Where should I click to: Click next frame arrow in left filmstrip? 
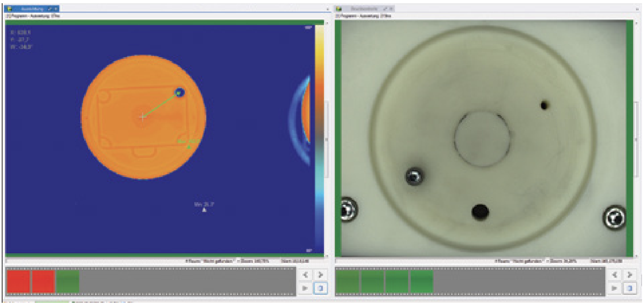[320, 275]
